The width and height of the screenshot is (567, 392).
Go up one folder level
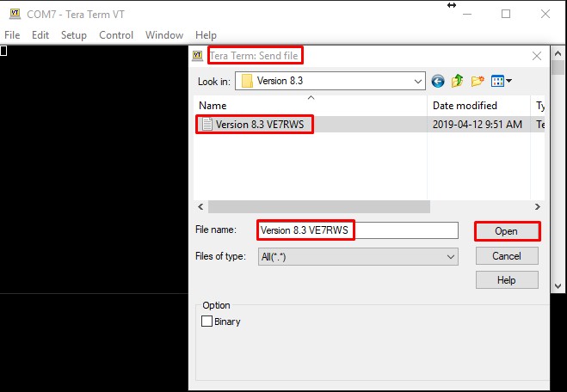tap(458, 81)
